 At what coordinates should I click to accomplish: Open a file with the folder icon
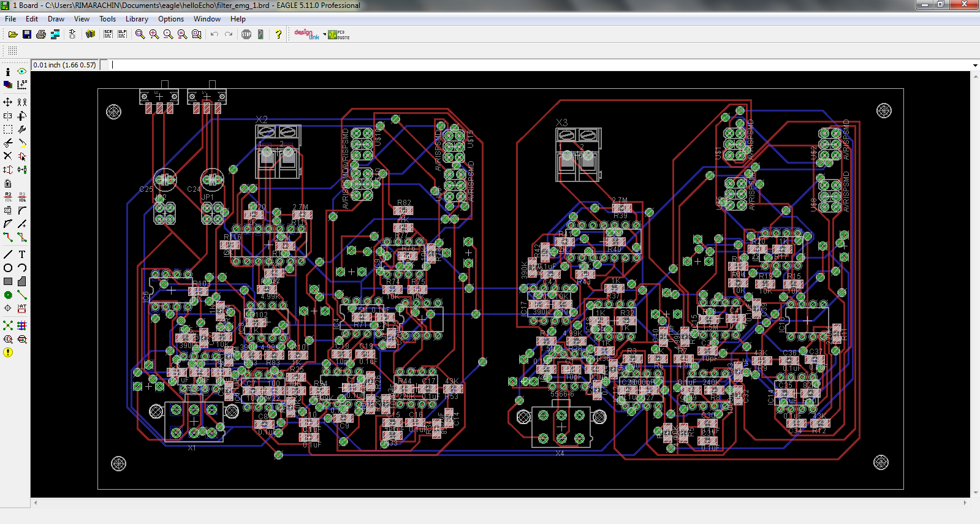pyautogui.click(x=12, y=34)
